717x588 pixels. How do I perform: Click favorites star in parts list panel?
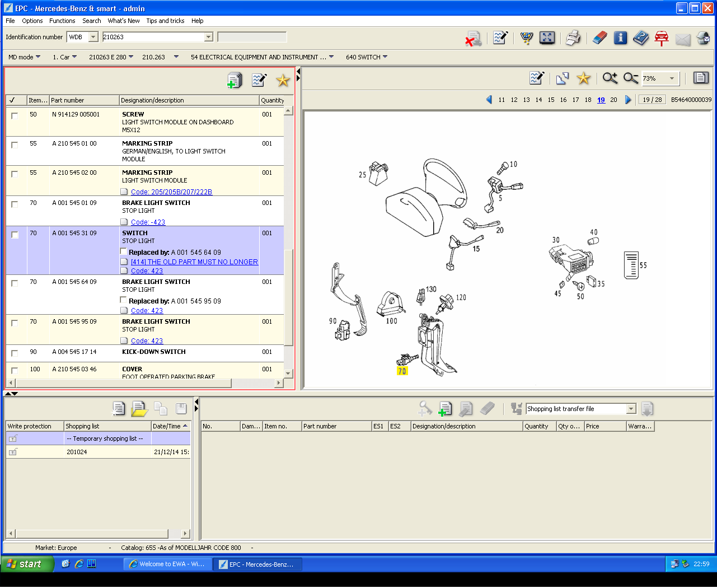tap(283, 81)
